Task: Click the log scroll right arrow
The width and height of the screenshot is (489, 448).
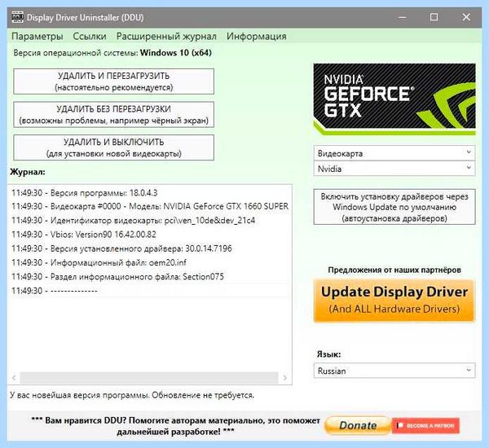Action: (284, 378)
